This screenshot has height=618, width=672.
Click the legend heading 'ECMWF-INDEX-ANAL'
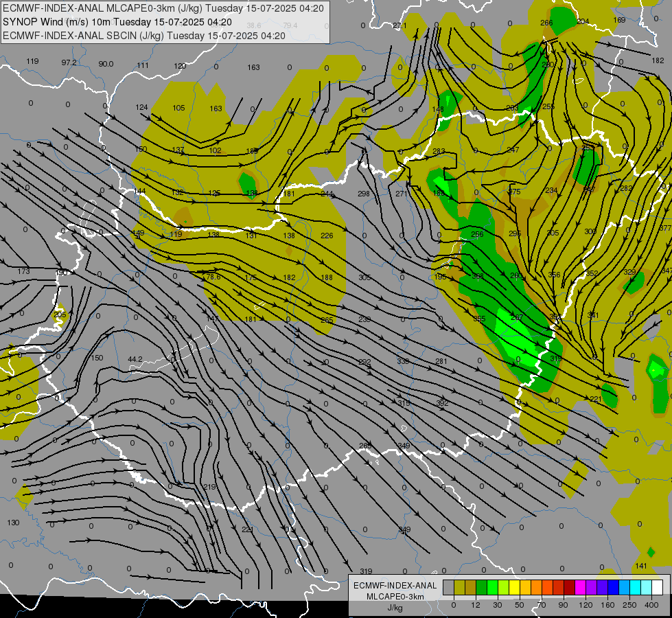(x=395, y=586)
